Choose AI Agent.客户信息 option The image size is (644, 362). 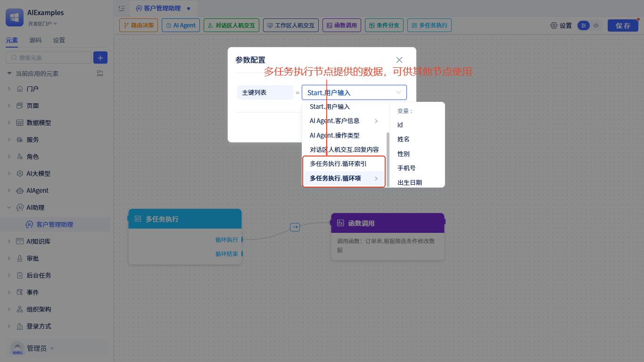[344, 121]
